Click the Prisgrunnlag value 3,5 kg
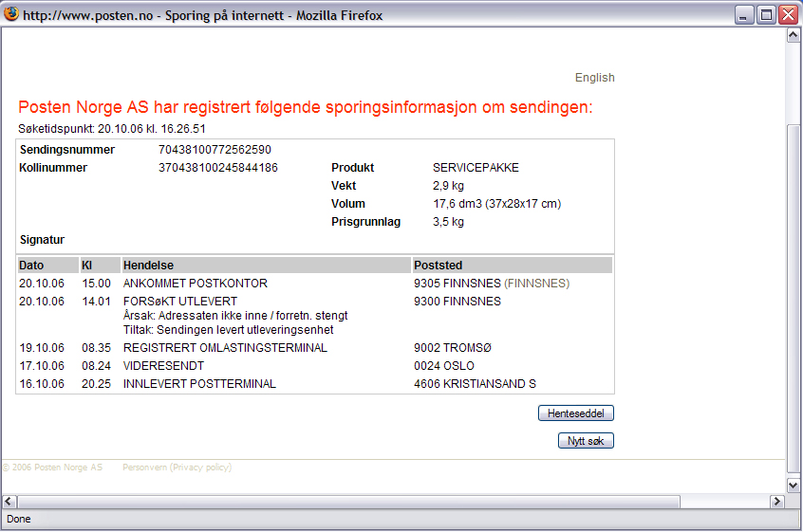 [x=448, y=222]
